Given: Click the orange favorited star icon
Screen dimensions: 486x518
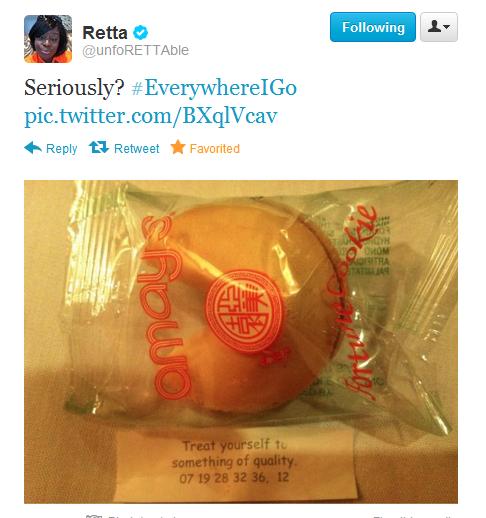Looking at the screenshot, I should tap(178, 147).
